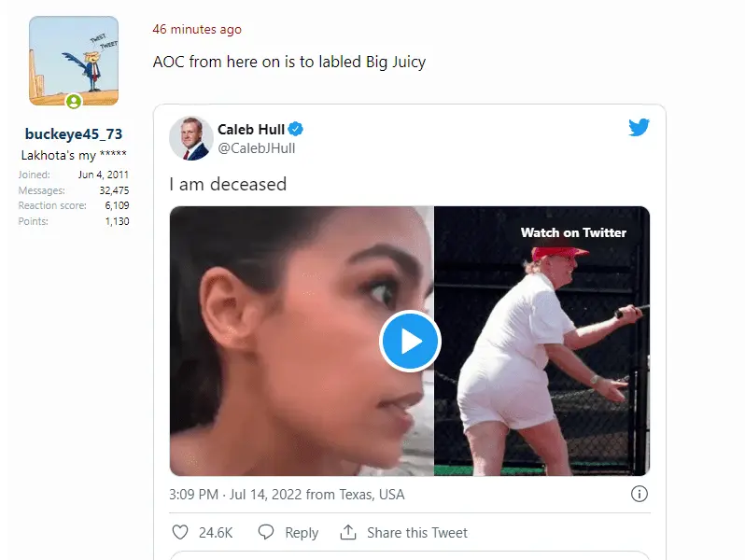Open the buckeye45_73 username profile link
This screenshot has height=560, width=745.
pos(74,133)
